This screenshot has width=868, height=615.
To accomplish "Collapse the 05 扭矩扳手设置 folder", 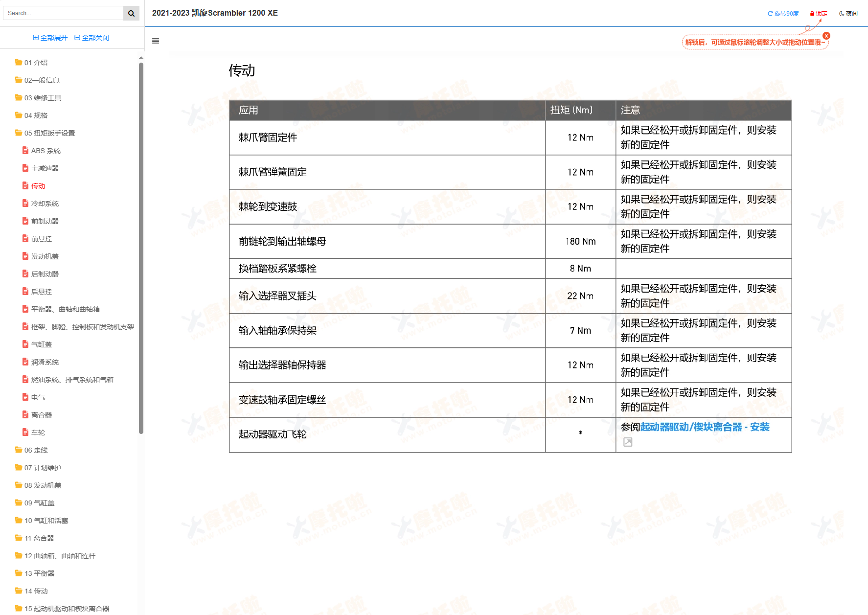I will coord(45,133).
